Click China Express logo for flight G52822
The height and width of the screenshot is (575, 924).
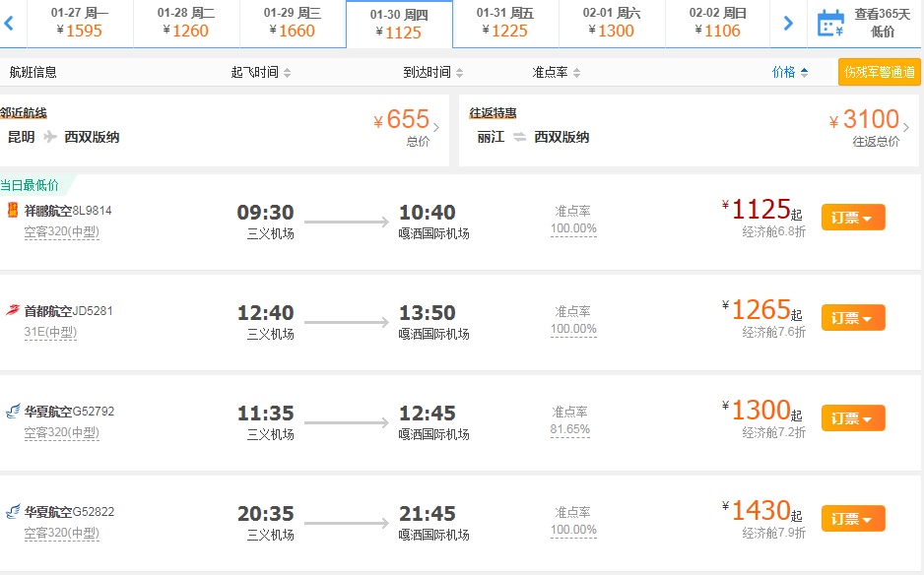[x=13, y=512]
